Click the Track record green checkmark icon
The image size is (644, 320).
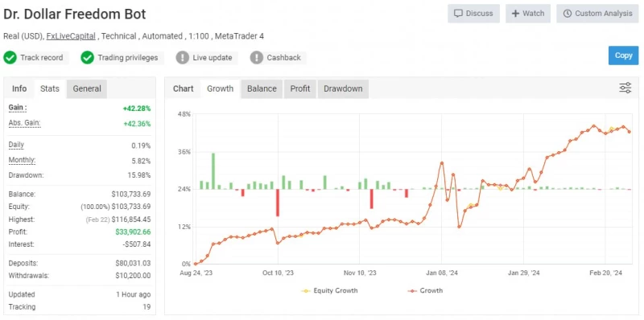coord(10,57)
